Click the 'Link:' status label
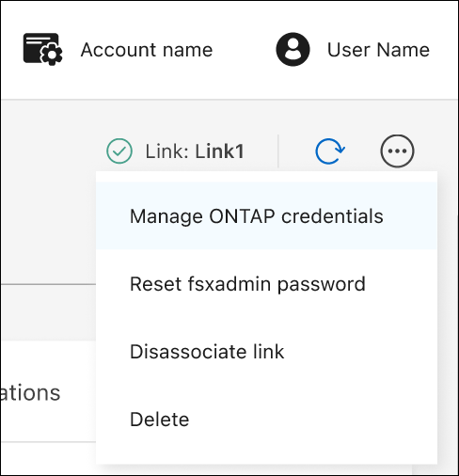This screenshot has width=459, height=476. (x=167, y=151)
